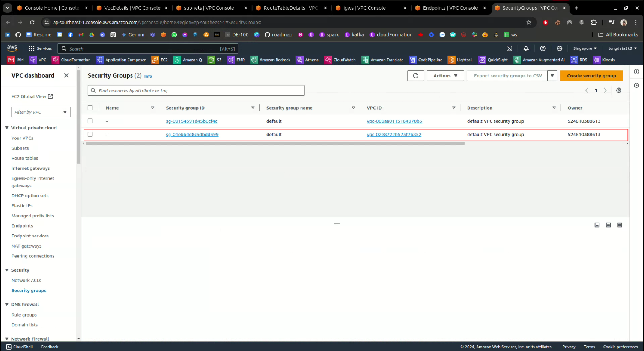Open the Filter by VPC dropdown
The height and width of the screenshot is (351, 644).
pyautogui.click(x=41, y=112)
